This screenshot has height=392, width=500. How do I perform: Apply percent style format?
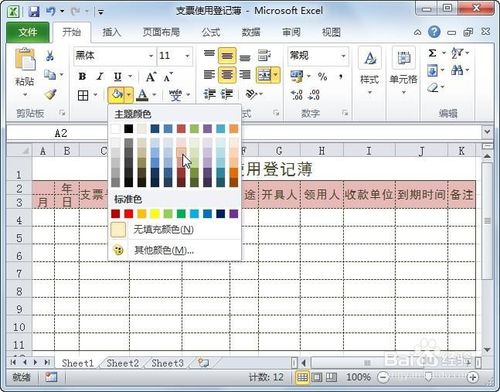tap(322, 77)
